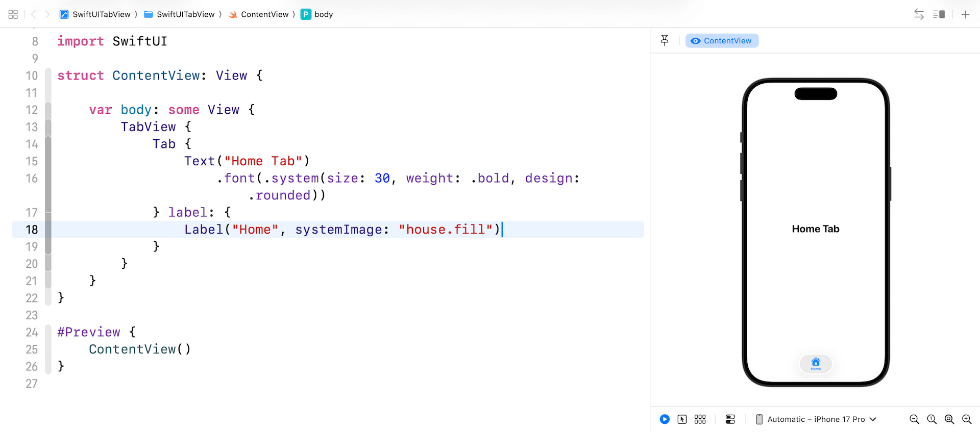Open the ContentView file breadcrumb
The image size is (980, 432).
259,14
